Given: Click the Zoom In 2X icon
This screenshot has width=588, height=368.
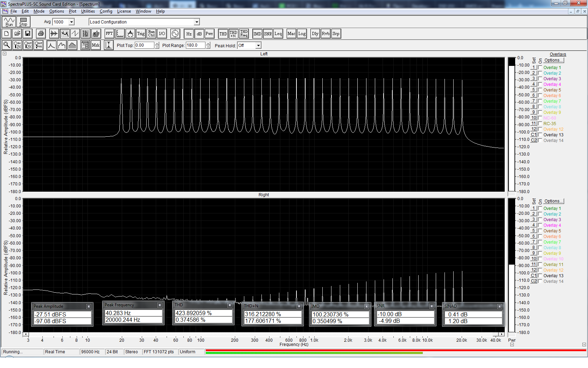Looking at the screenshot, I should coord(17,45).
